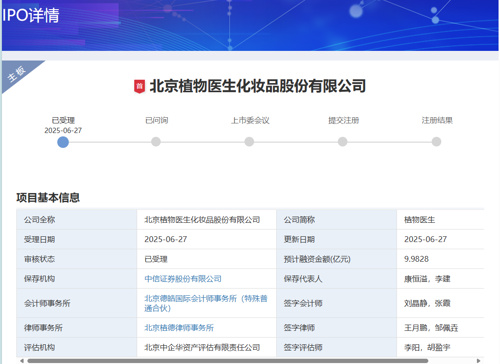This screenshot has height=364, width=500.
Task: Click the 项目基本信息 section heading
Action: coord(48,198)
